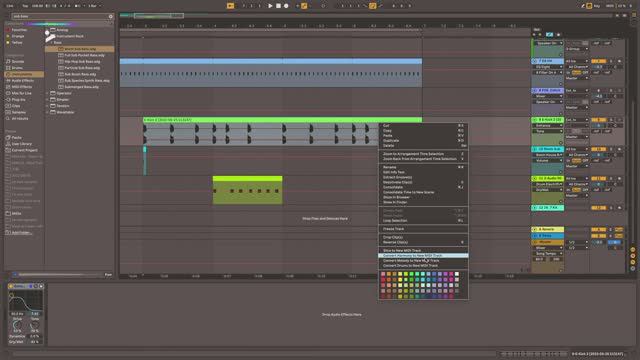The height and width of the screenshot is (360, 640).
Task: Open the Plug-Ins browser category
Action: (18, 100)
